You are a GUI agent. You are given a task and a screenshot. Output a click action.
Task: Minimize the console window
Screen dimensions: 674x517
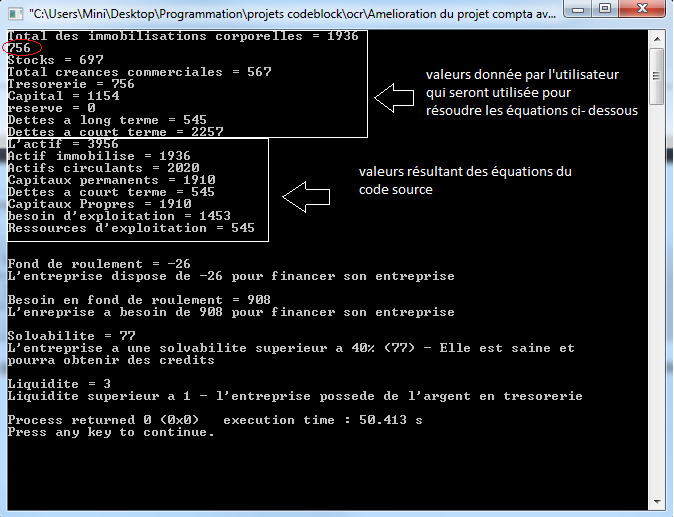tap(578, 9)
